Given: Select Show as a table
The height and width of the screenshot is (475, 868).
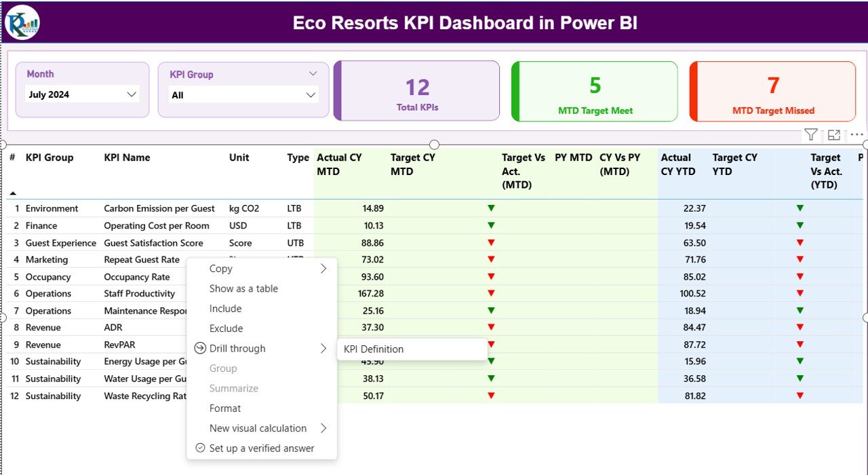Looking at the screenshot, I should (x=243, y=288).
